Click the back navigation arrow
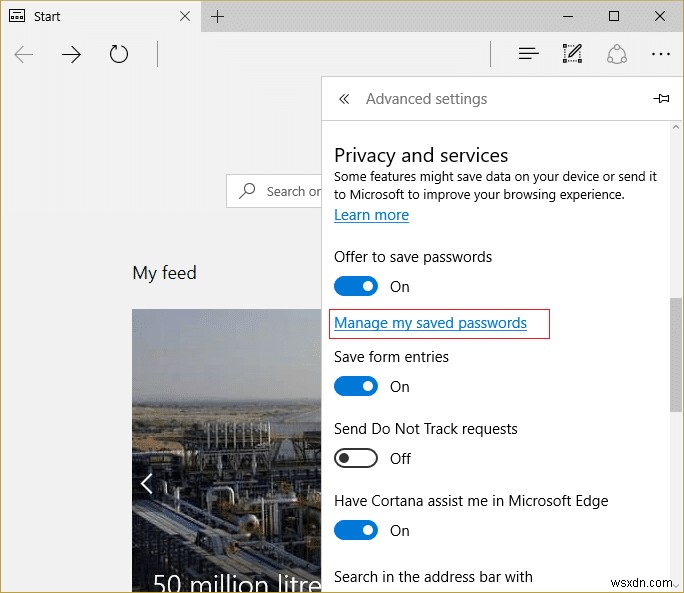Viewport: 684px width, 593px height. 24,55
